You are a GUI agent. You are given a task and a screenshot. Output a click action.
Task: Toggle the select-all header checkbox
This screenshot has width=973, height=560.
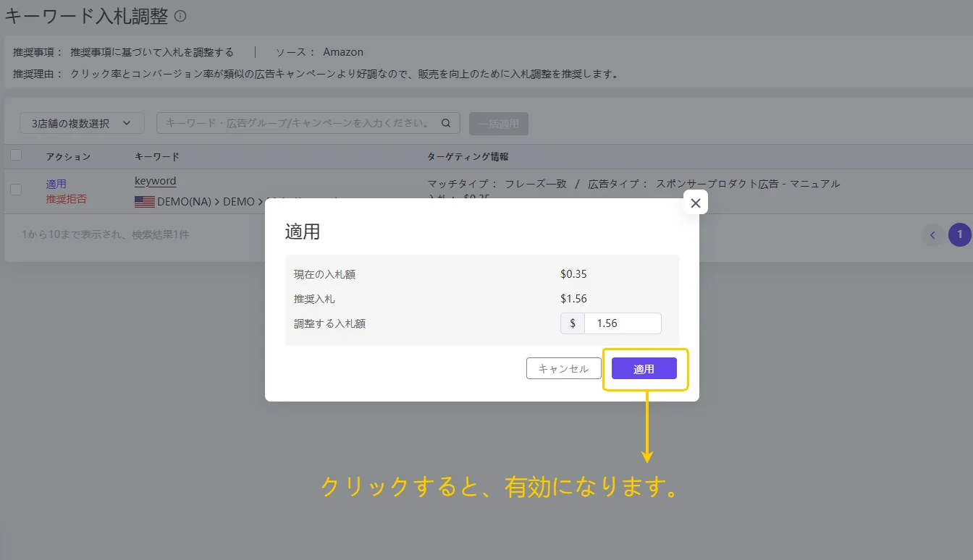(x=16, y=155)
